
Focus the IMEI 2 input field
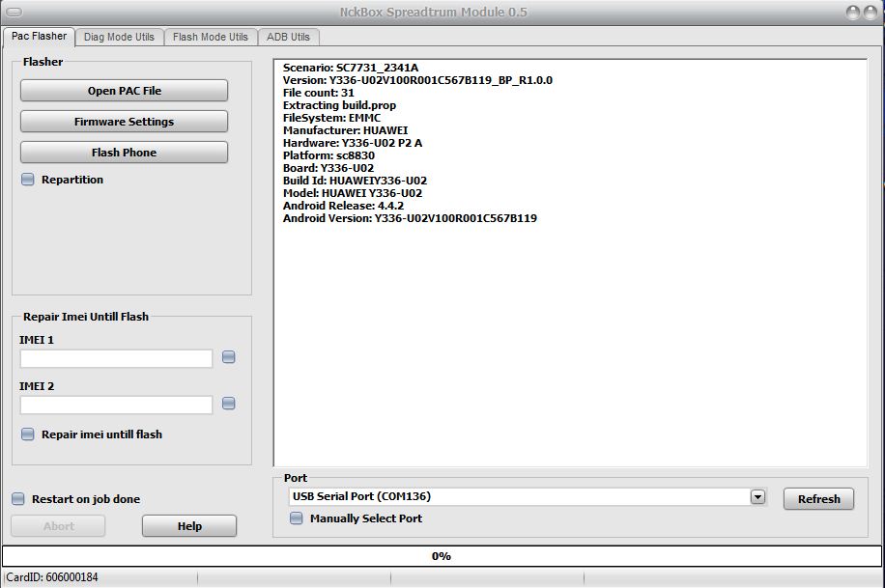(x=116, y=405)
